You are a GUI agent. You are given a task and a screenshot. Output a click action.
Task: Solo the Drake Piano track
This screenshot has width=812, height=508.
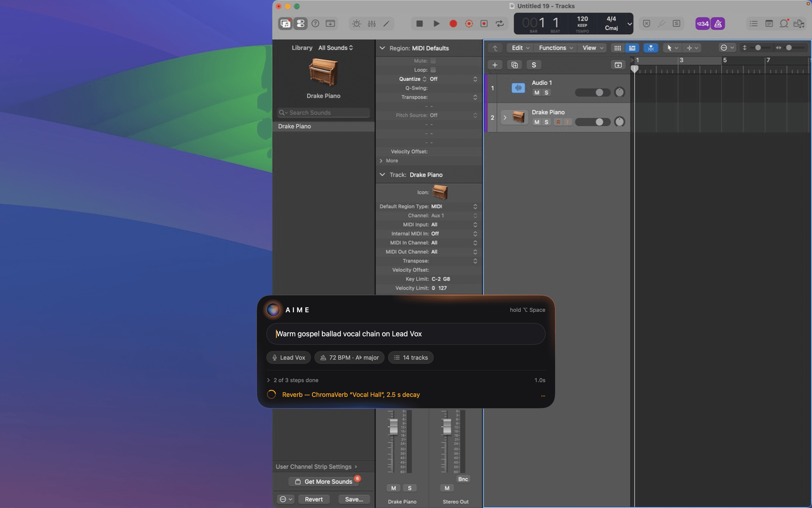point(546,122)
